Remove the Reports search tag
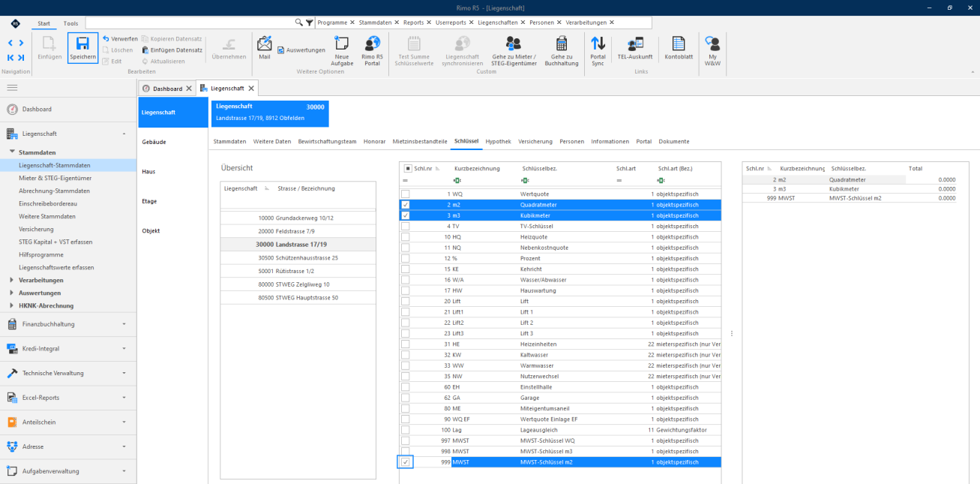The image size is (980, 484). pyautogui.click(x=429, y=23)
